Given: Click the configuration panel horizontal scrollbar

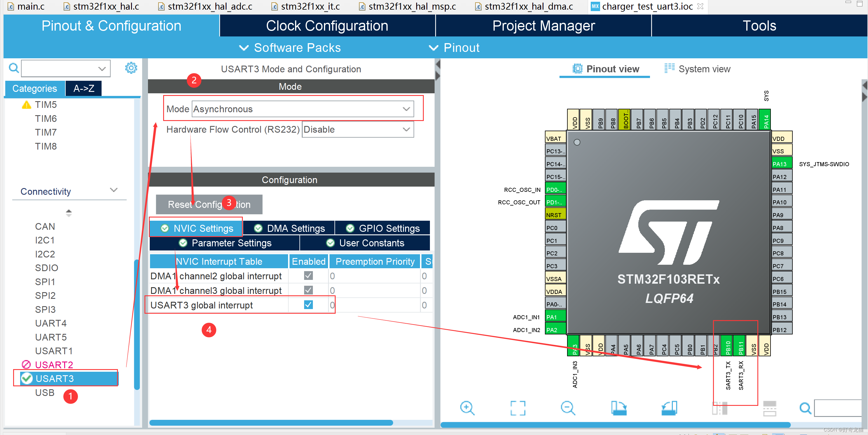Looking at the screenshot, I should [x=271, y=422].
